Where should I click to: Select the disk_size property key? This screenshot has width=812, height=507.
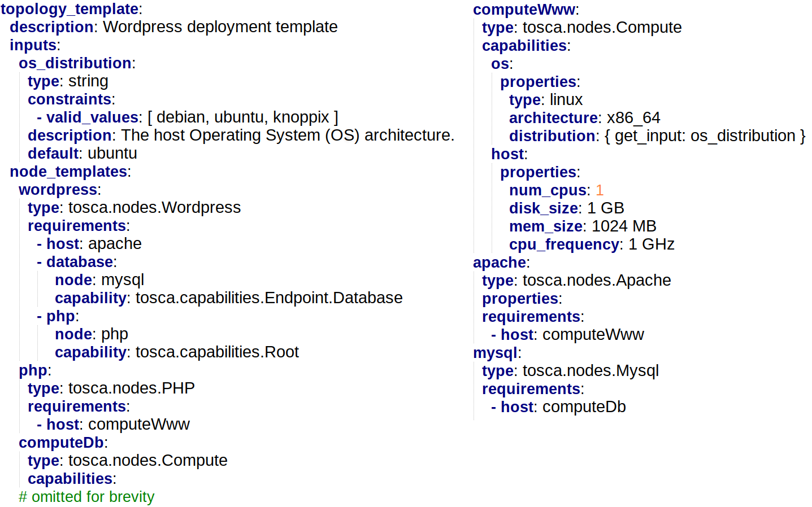[x=543, y=208]
